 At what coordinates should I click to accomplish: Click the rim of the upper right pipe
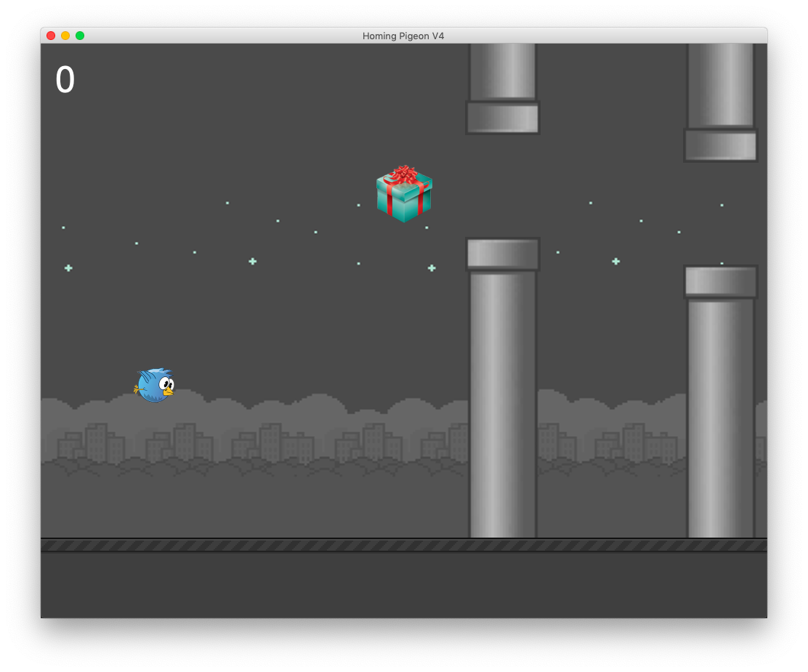(720, 145)
